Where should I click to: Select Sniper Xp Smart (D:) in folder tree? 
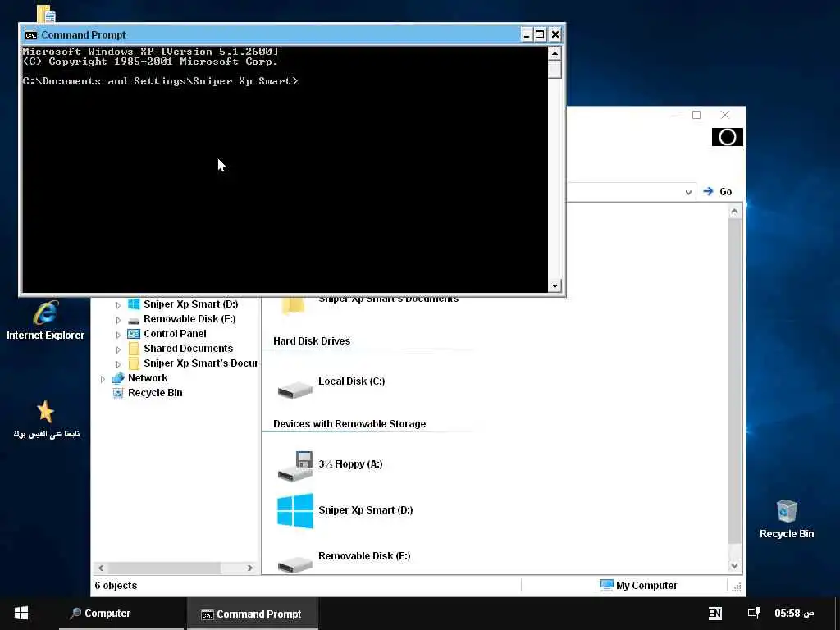[190, 304]
